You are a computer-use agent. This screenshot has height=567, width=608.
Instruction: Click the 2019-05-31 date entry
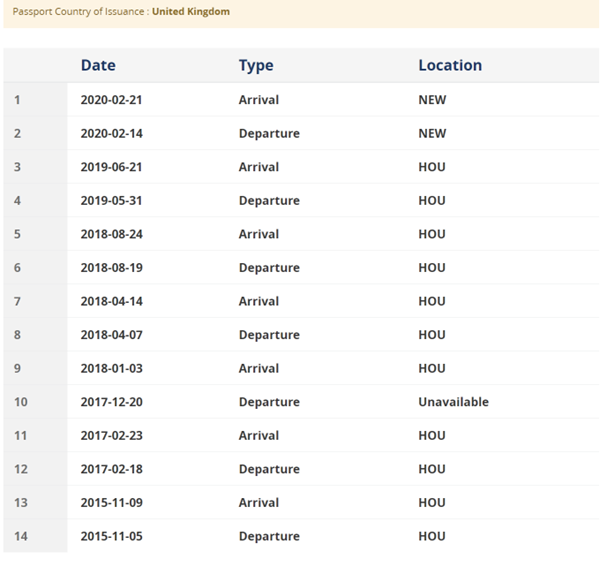pos(111,200)
